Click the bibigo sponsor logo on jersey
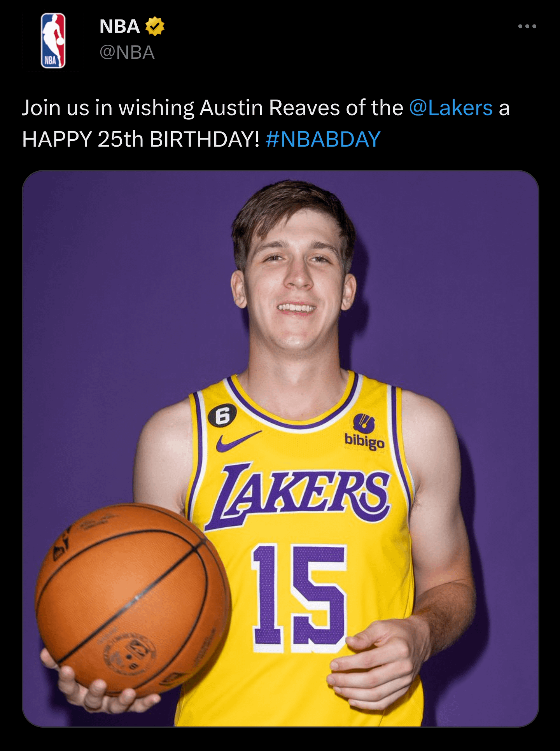Screen dimensions: 560x751 point(364,432)
